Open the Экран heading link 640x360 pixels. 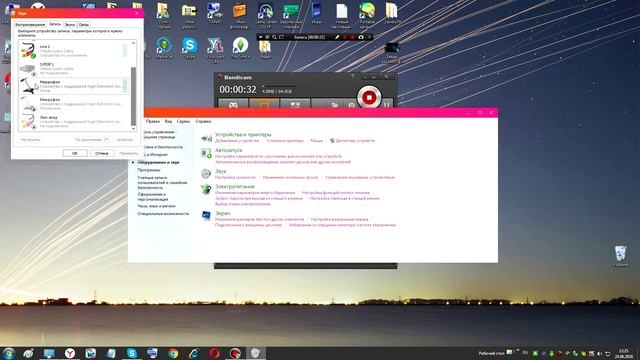222,213
